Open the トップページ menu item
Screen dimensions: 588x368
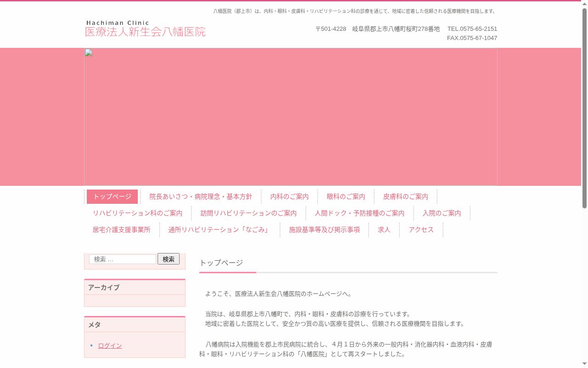[112, 196]
